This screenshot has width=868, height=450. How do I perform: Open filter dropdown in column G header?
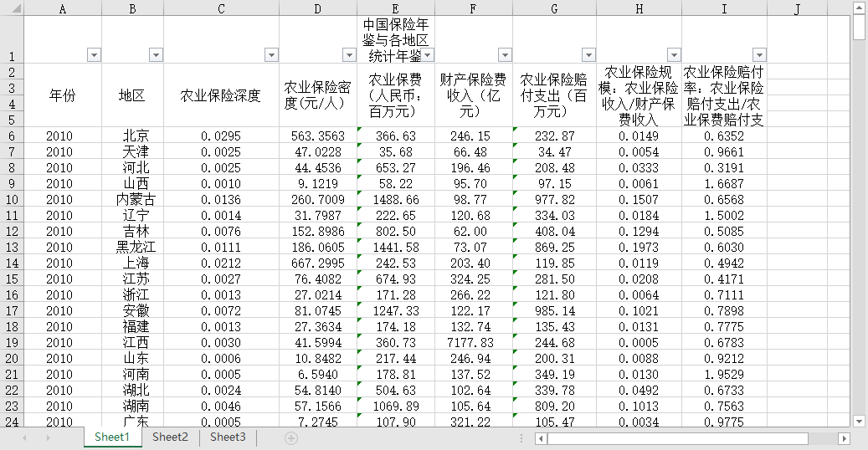(588, 55)
